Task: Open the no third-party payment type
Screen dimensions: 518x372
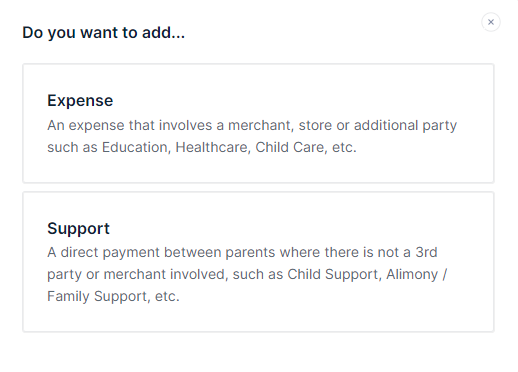Action: 258,262
